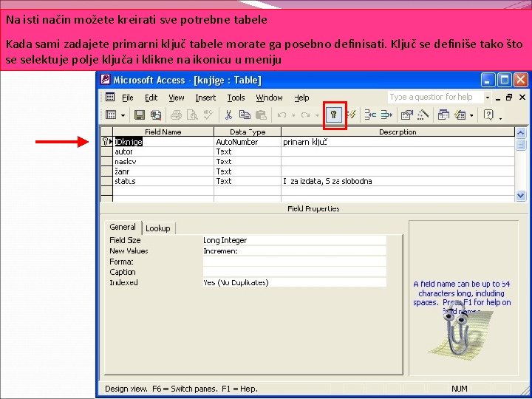Click the primary key row selector for IDknjige
This screenshot has width=532, height=399.
pyautogui.click(x=107, y=142)
